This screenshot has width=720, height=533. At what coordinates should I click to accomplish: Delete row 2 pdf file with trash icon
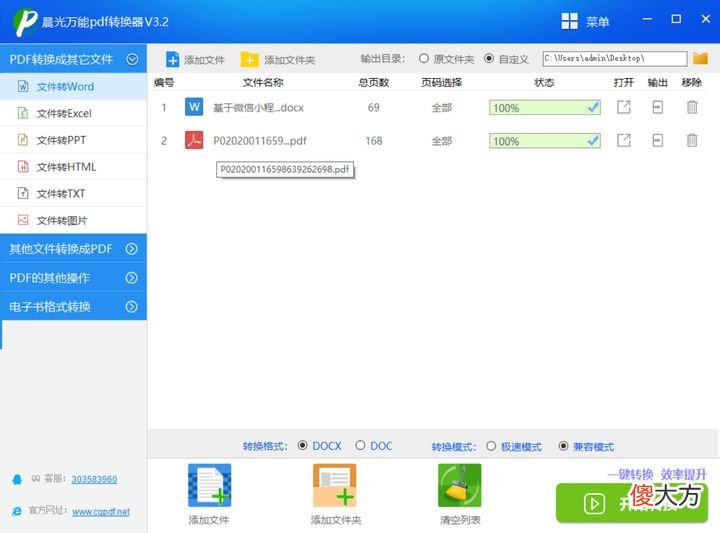pos(692,140)
